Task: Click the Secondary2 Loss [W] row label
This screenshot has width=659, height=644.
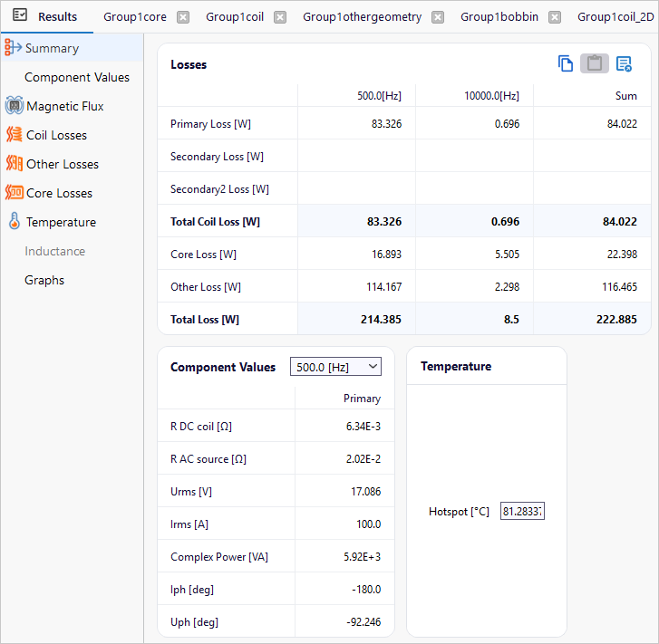Action: point(219,189)
